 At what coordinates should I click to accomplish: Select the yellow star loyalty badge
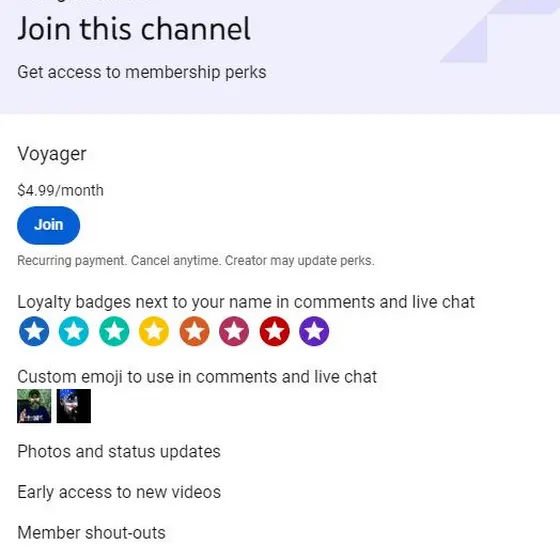coord(154,331)
